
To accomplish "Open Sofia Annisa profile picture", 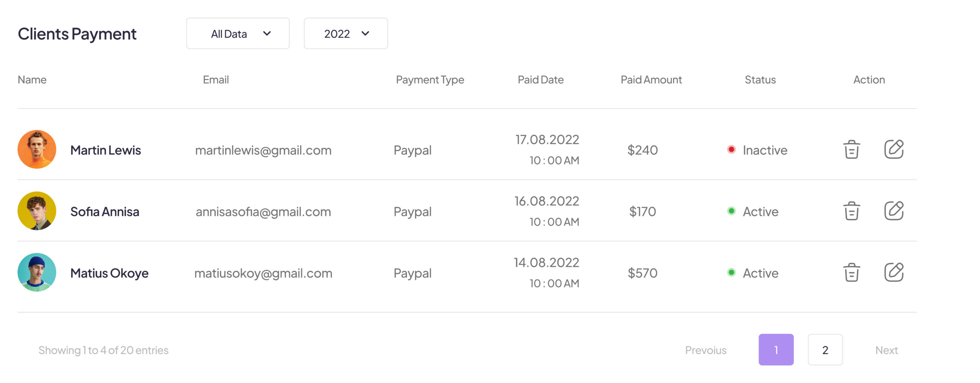I will 37,211.
